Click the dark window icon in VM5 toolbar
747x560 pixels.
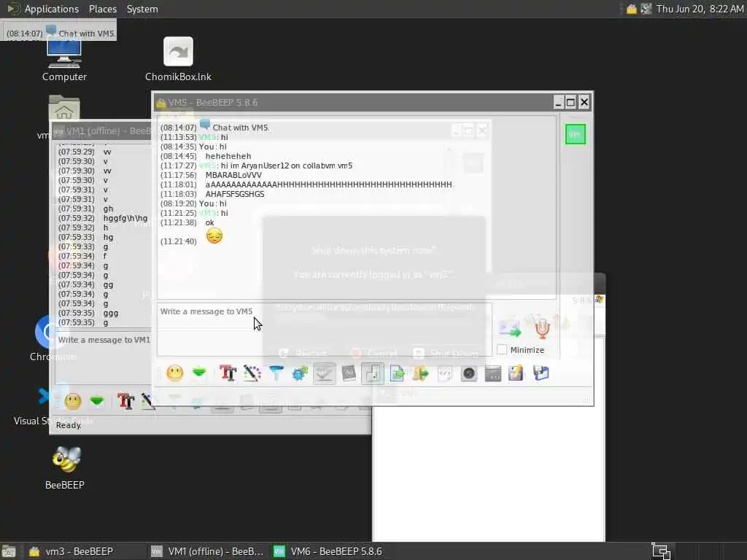click(493, 373)
